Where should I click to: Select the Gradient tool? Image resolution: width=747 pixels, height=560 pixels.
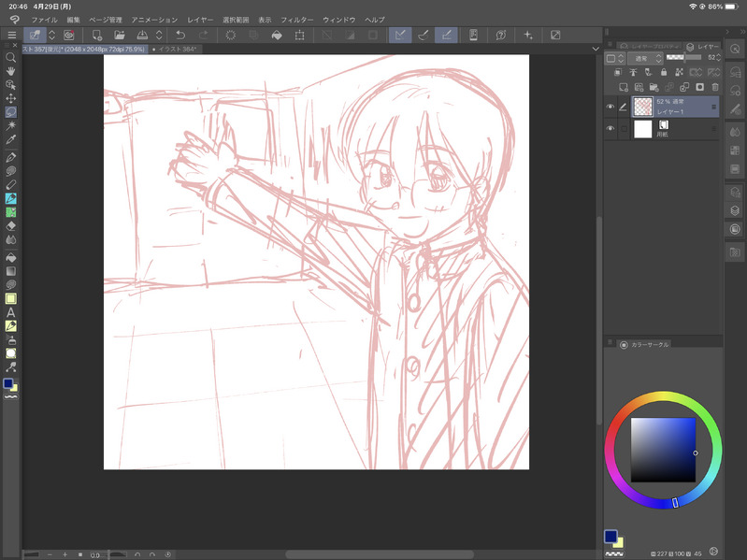10,271
